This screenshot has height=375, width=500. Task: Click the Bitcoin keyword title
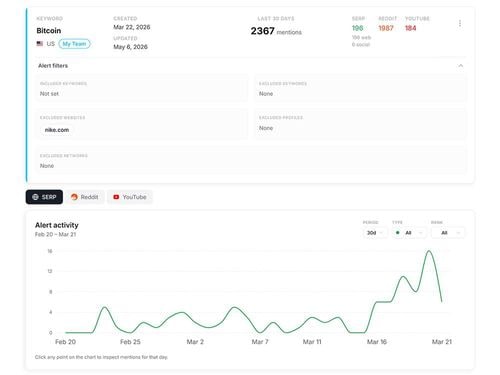tap(49, 31)
